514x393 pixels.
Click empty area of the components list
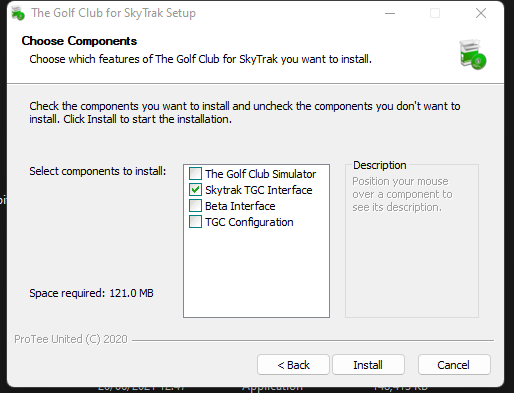[x=256, y=273]
